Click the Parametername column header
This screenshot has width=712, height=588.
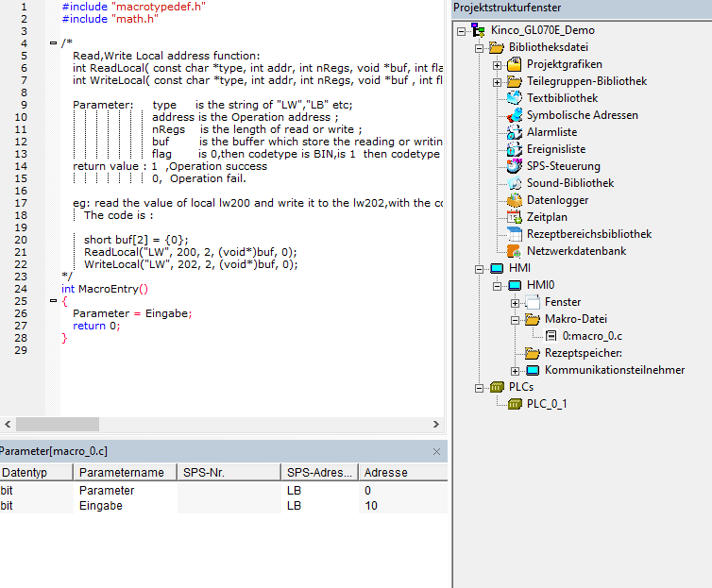pos(125,472)
